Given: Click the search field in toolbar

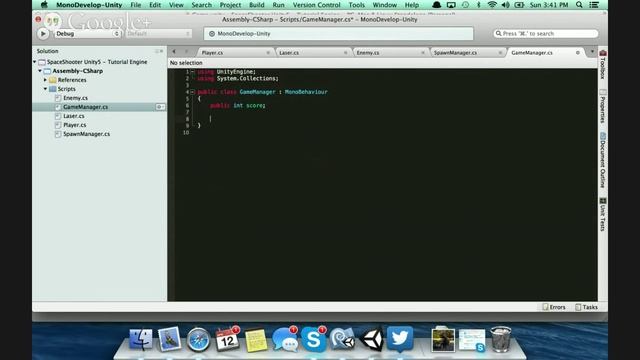Looking at the screenshot, I should [x=546, y=33].
